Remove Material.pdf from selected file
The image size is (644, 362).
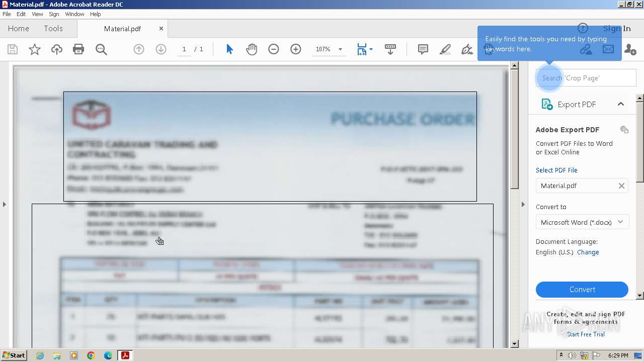point(621,186)
